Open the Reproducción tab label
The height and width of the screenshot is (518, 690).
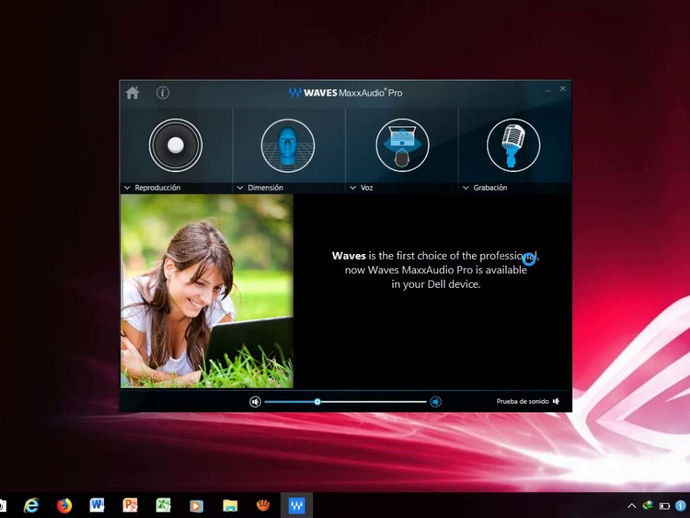158,188
